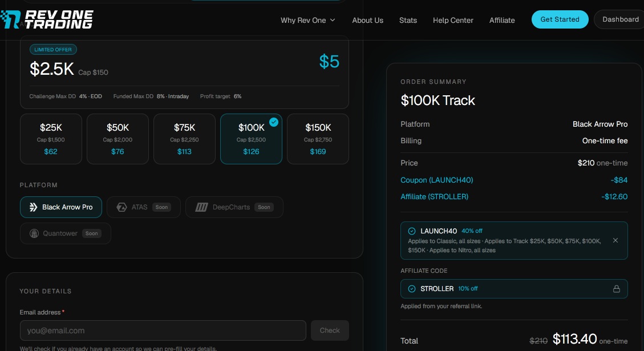The image size is (644, 351).
Task: Click the Get Started button
Action: (560, 19)
